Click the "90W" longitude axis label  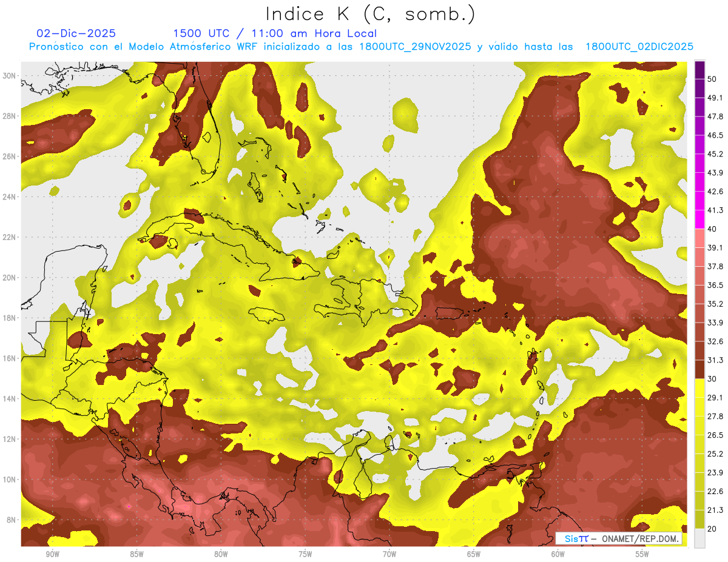point(52,554)
